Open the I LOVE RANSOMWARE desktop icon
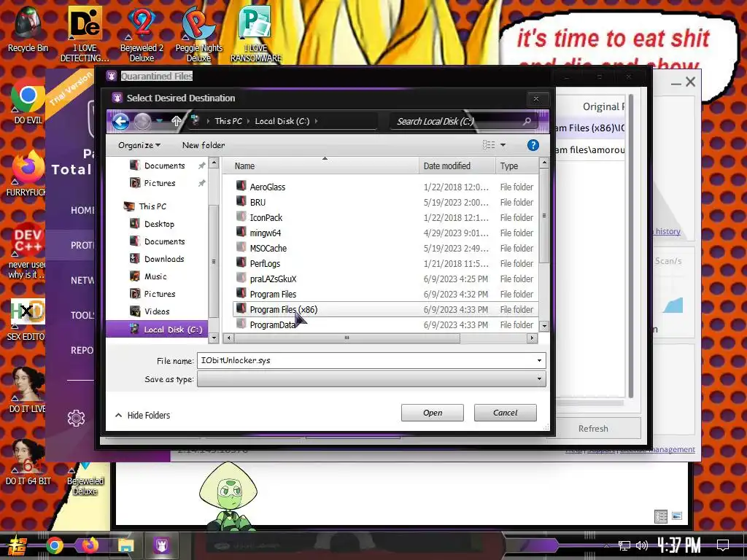Viewport: 747px width, 560px height. pos(256,34)
